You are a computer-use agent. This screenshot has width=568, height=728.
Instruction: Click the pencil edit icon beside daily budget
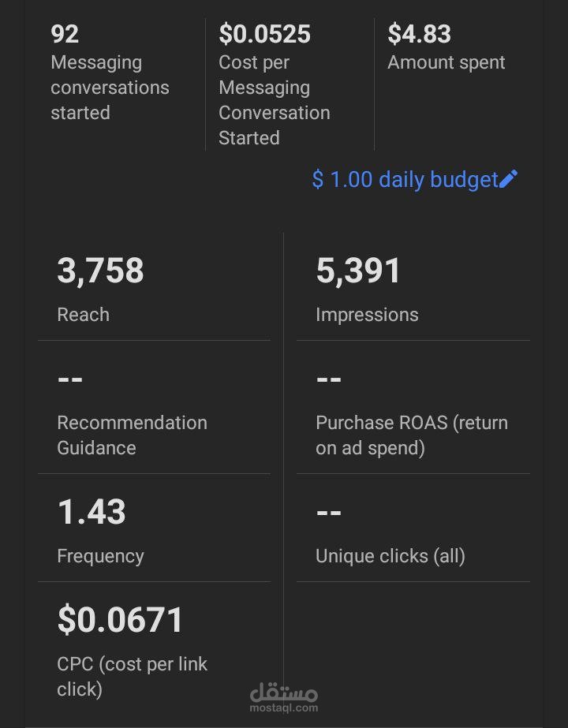508,179
